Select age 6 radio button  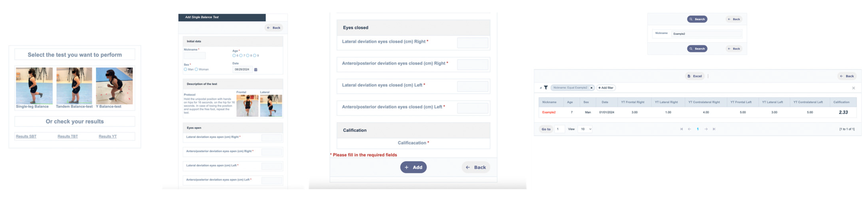pyautogui.click(x=234, y=56)
